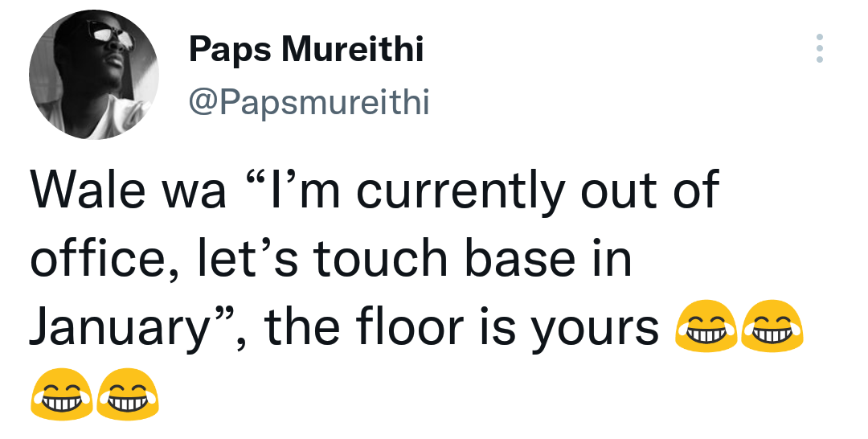Click the word "the" before "floor"

[302, 324]
